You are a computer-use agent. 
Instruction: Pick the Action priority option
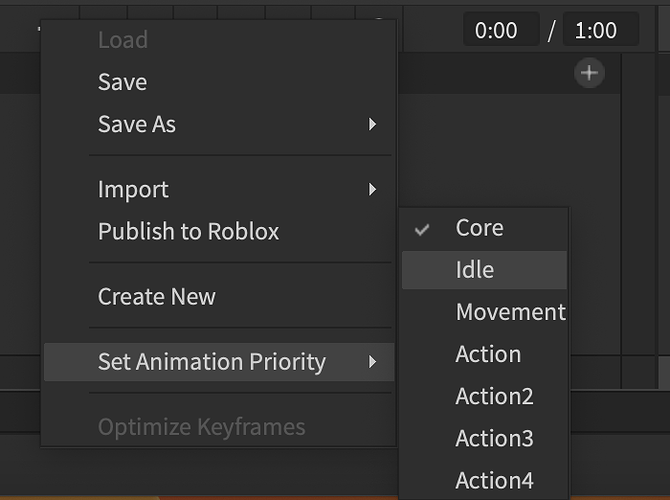tap(488, 354)
